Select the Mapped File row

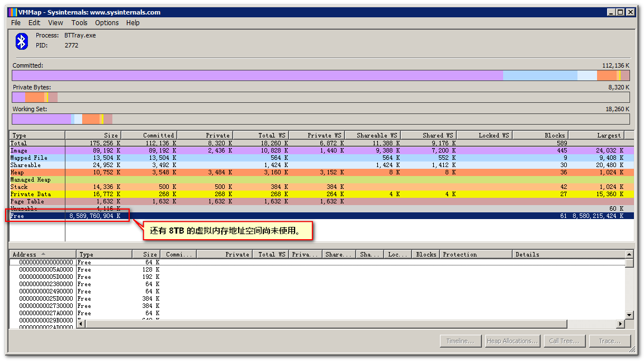tap(321, 158)
